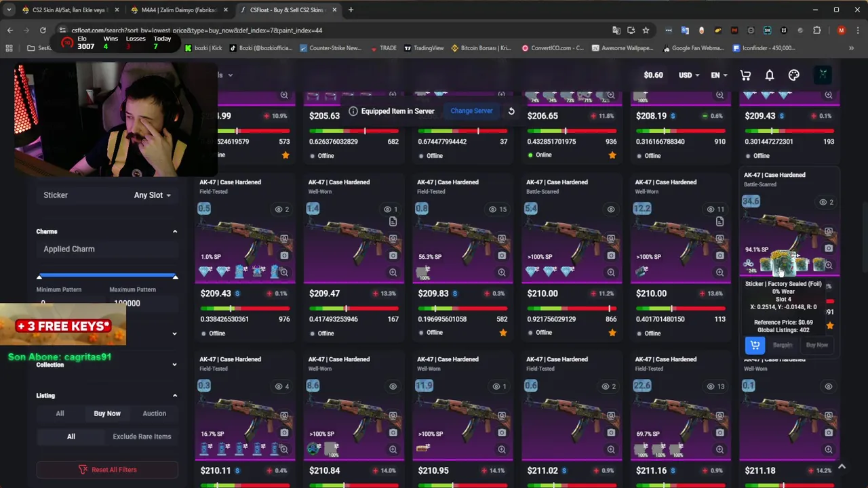Open the USD currency dropdown

click(690, 75)
